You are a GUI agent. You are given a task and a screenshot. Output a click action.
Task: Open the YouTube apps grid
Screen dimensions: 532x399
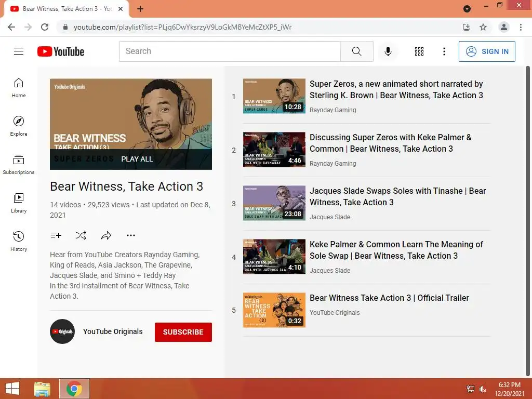419,51
